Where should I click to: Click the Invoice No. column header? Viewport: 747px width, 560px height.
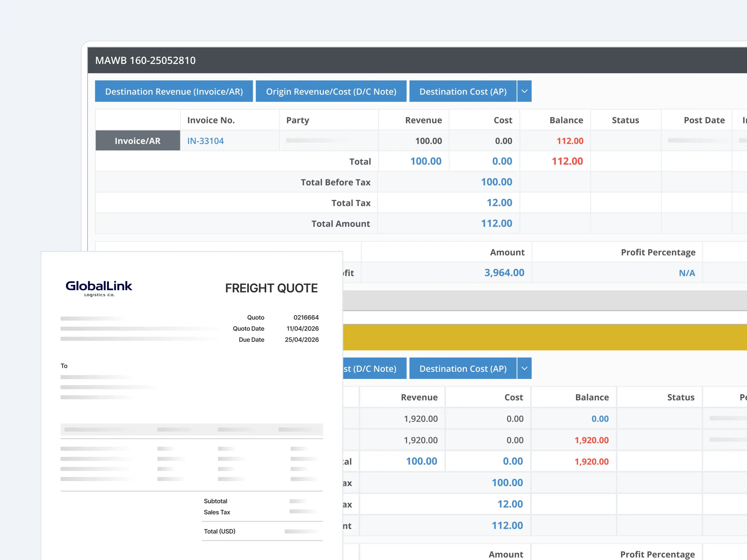point(211,120)
